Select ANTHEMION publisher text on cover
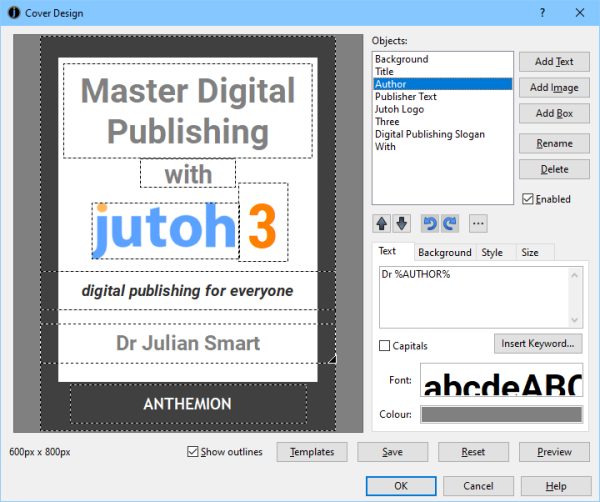 tap(188, 404)
